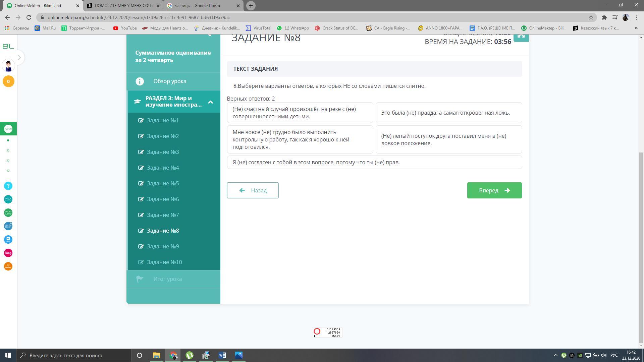The width and height of the screenshot is (644, 362).
Task: Click the user avatar icon in left sidebar
Action: pos(8,66)
